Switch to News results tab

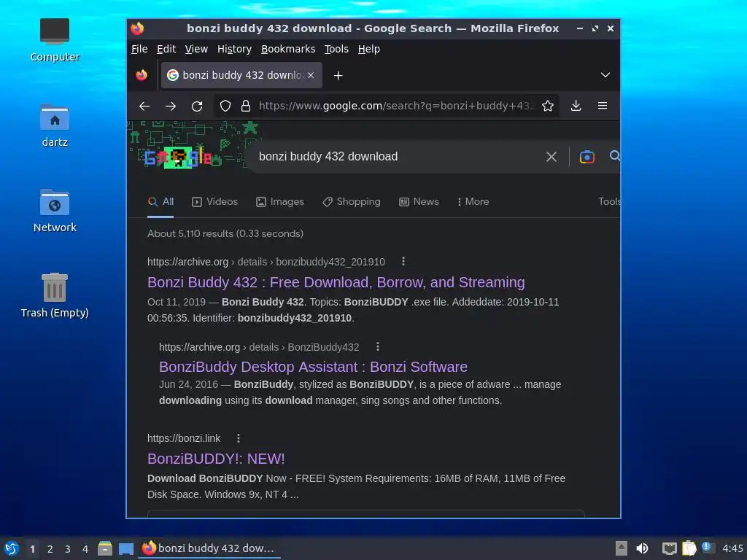[419, 202]
